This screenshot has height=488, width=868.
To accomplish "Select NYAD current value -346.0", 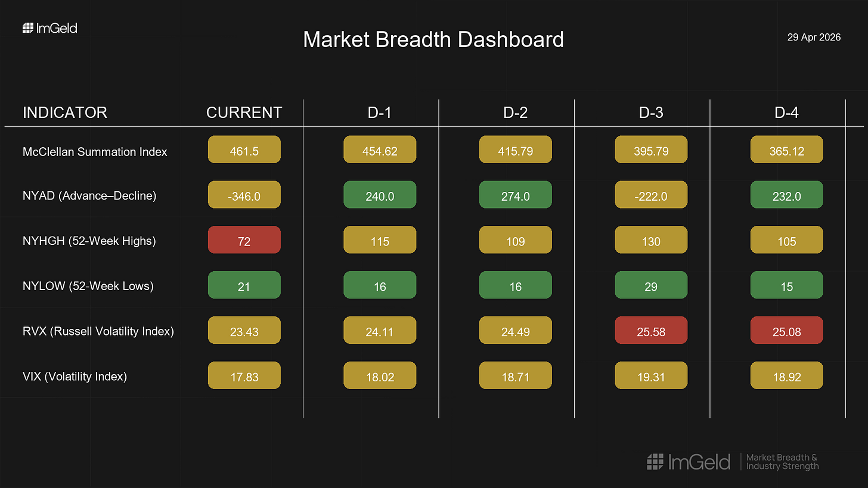I will coord(244,195).
